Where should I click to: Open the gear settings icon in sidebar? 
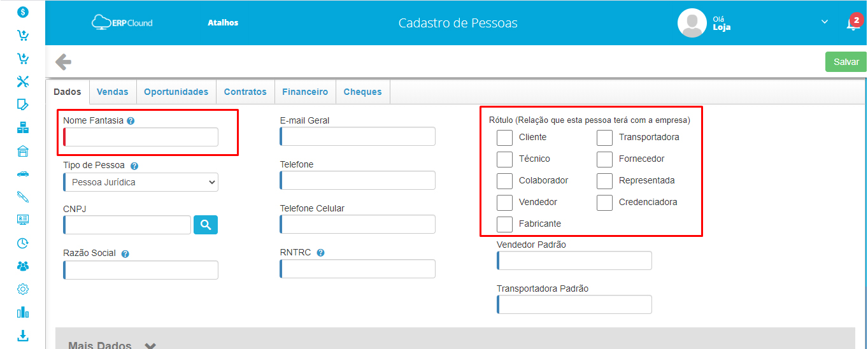point(23,289)
